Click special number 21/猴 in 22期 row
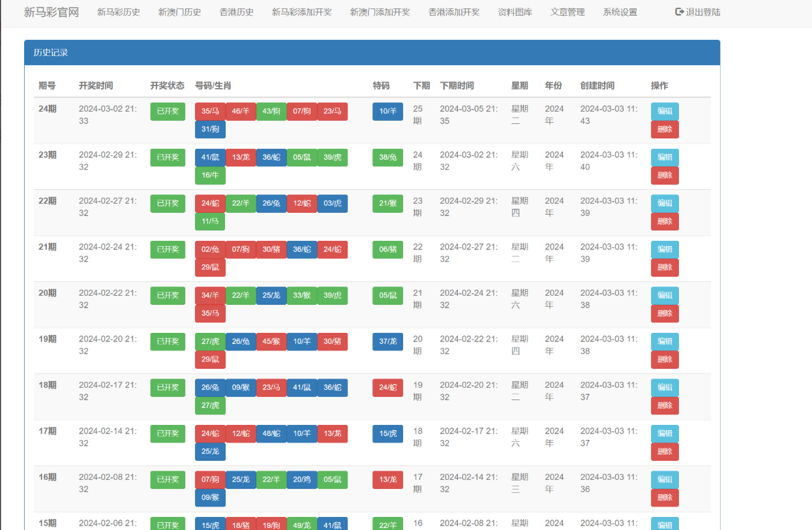Viewport: 812px width, 530px height. click(388, 204)
